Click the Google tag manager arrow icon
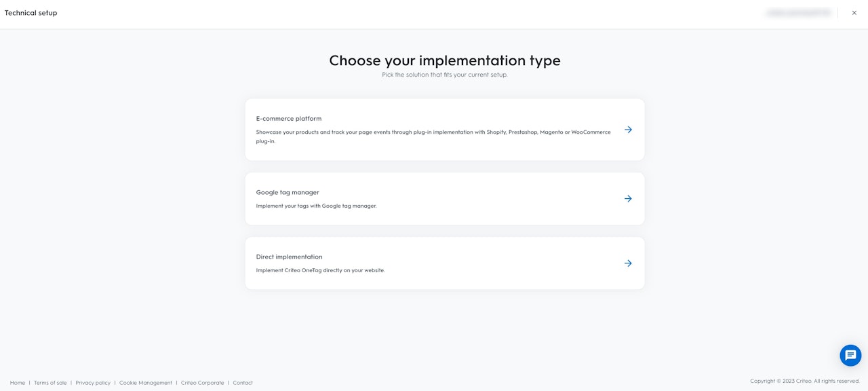 click(628, 199)
